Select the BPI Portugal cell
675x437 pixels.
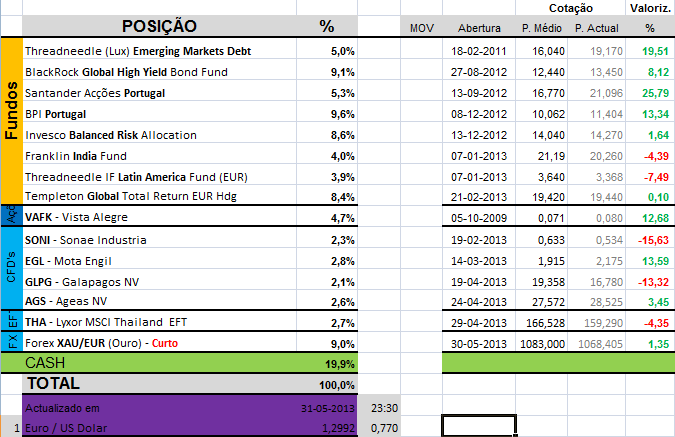159,114
